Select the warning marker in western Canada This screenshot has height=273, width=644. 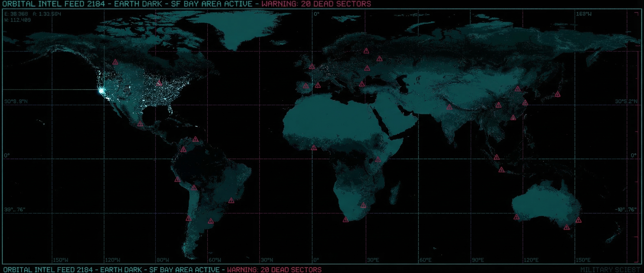click(x=115, y=62)
